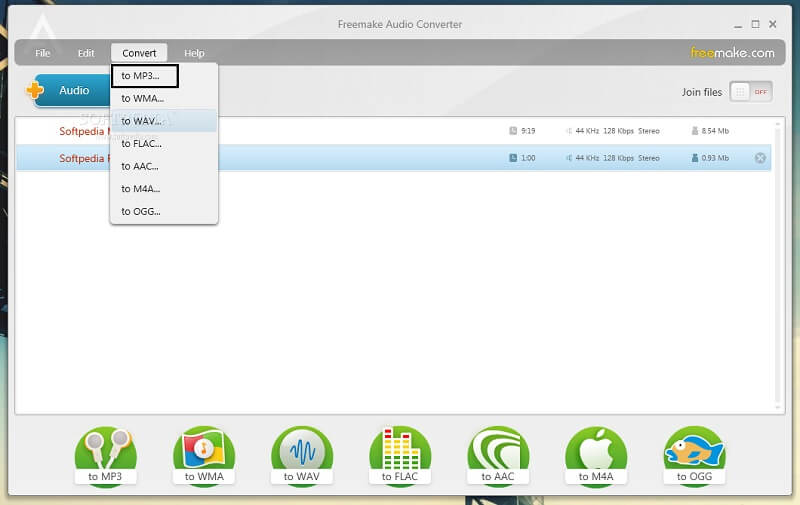Screen dimensions: 800x505
Task: Click the 0.93 Mb file size text
Action: pos(715,158)
